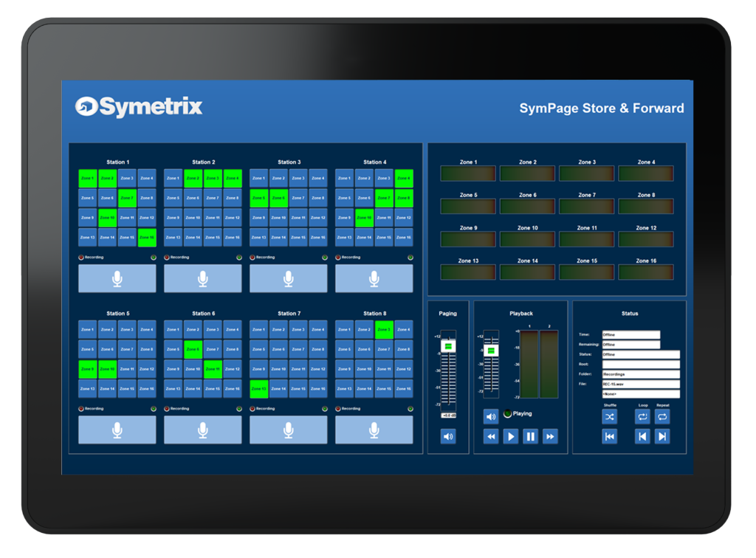This screenshot has width=756, height=558.
Task: Click the Paging volume fader knob
Action: click(448, 346)
